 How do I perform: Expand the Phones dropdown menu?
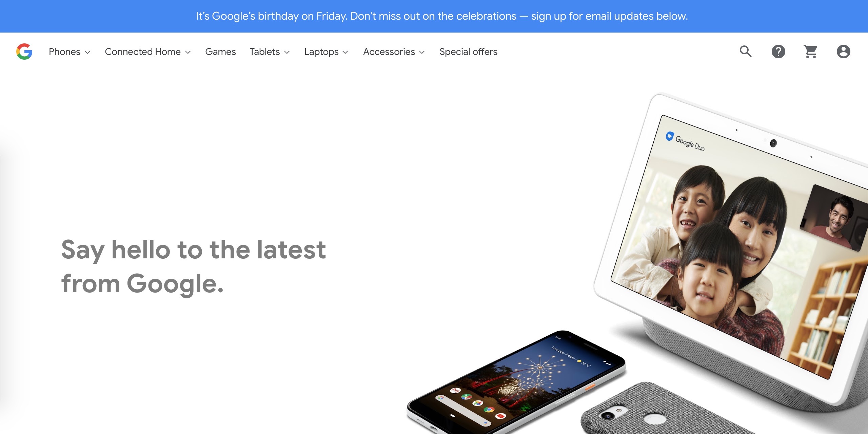(x=70, y=52)
